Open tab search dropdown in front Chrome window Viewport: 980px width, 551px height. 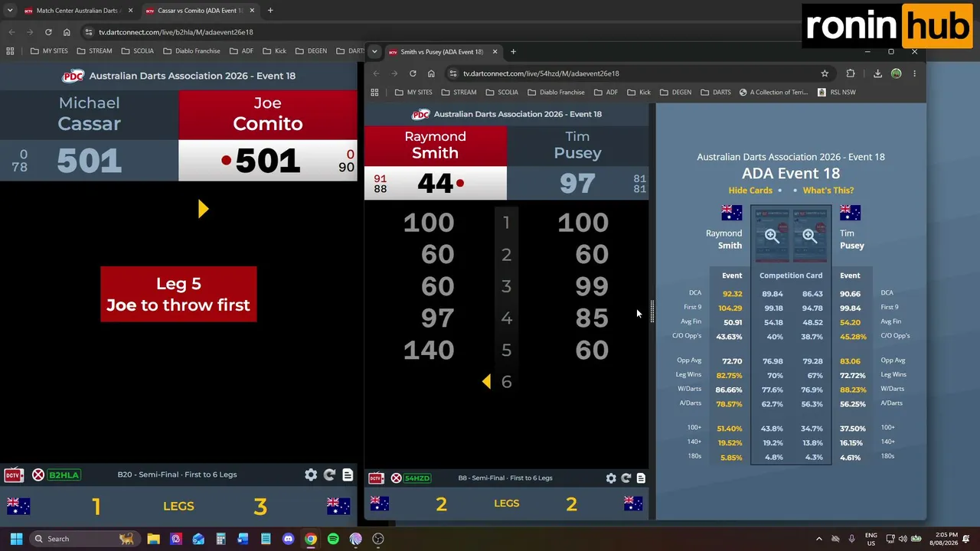(374, 52)
